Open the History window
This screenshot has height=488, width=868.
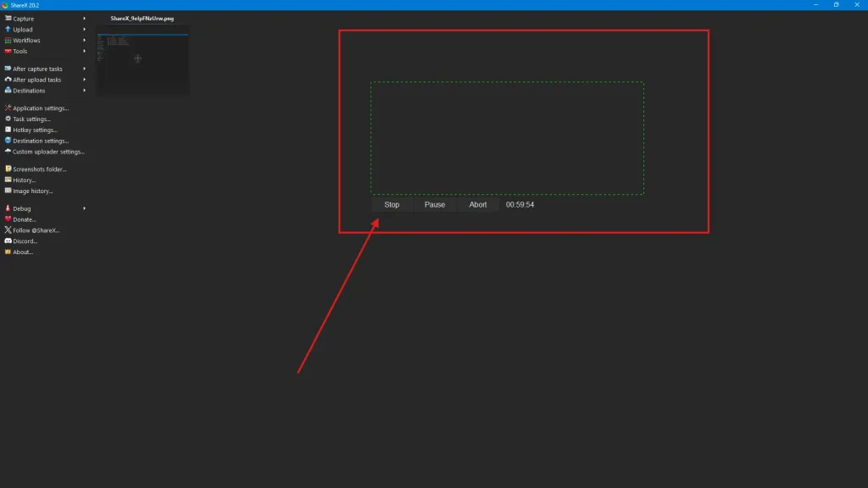point(24,180)
